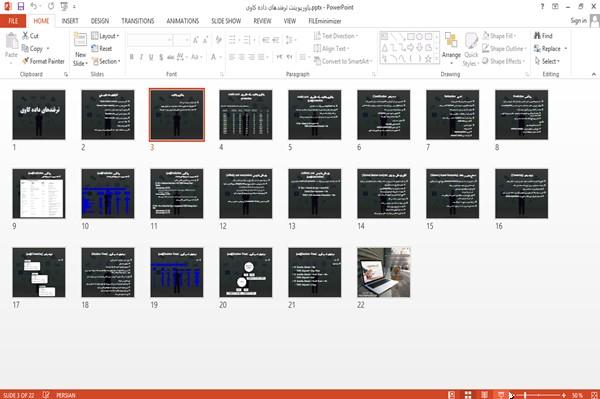Switch to Reading view from status bar
The image size is (600, 399).
484,395
